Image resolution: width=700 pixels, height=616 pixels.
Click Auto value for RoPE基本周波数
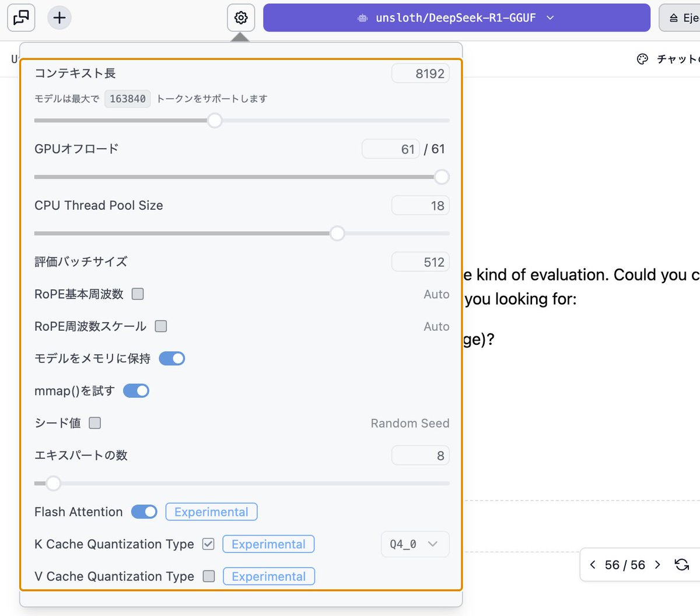pyautogui.click(x=436, y=295)
